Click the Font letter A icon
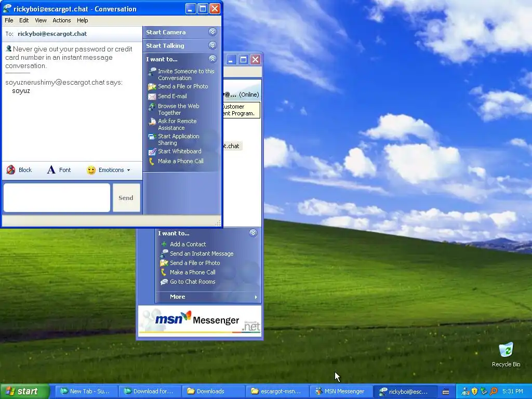The width and height of the screenshot is (532, 399). click(x=51, y=170)
